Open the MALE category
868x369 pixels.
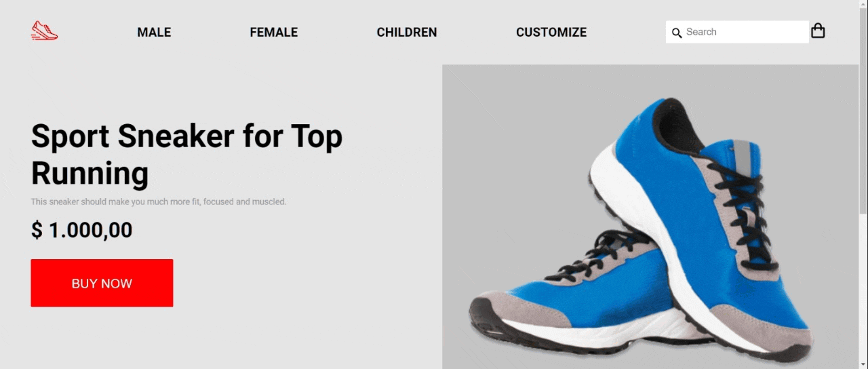click(x=154, y=33)
